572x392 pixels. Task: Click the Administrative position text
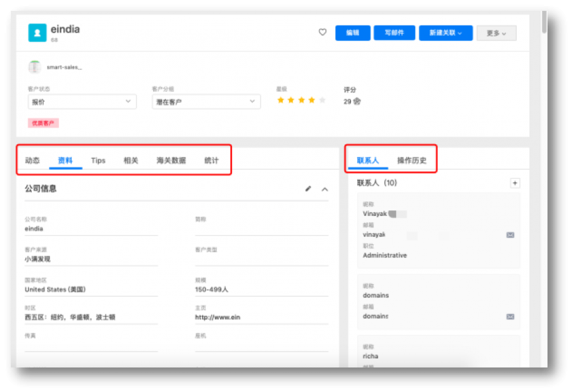tap(385, 255)
